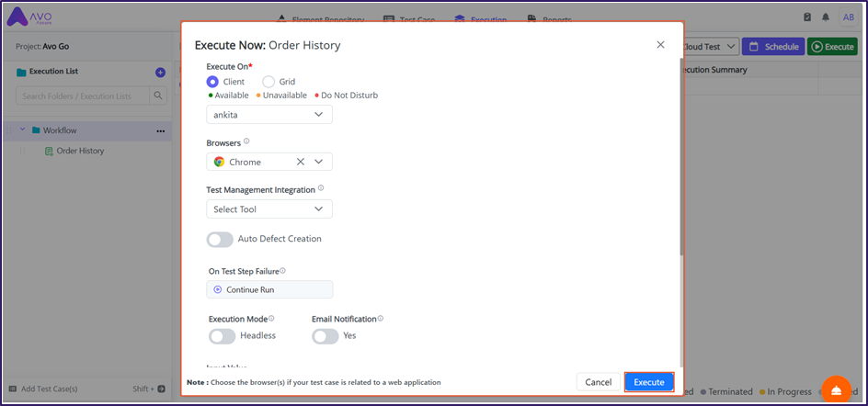
Task: Enable the Auto Defect Creation toggle
Action: [x=220, y=239]
